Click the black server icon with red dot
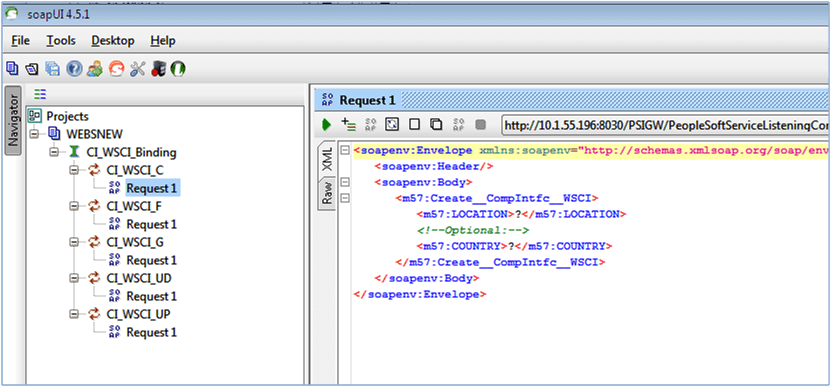 pos(158,69)
